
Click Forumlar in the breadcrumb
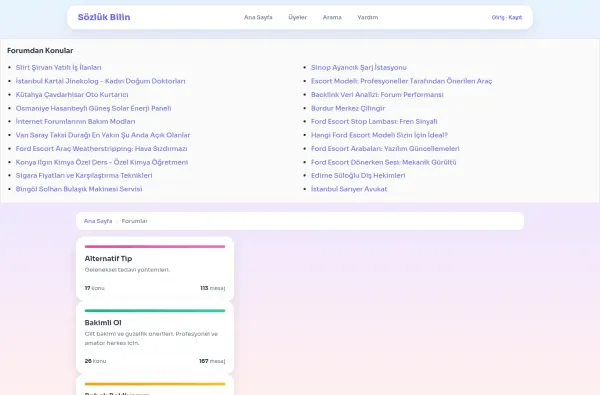(x=134, y=221)
